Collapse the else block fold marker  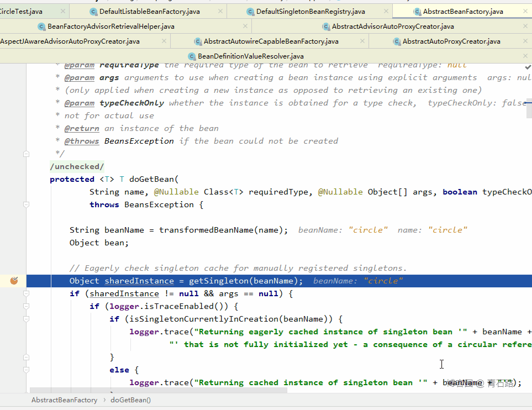[26, 370]
